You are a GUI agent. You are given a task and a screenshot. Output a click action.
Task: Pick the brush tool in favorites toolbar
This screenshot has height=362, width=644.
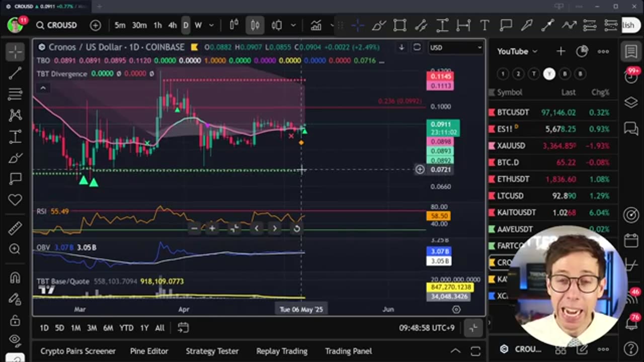[x=379, y=25]
